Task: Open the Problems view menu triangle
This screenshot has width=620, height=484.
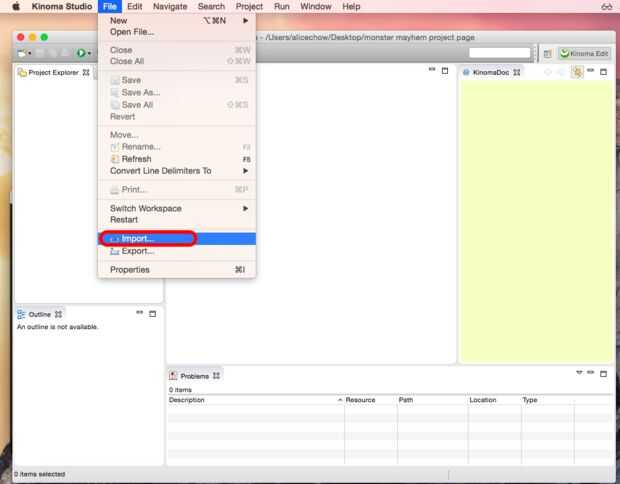Action: 579,372
